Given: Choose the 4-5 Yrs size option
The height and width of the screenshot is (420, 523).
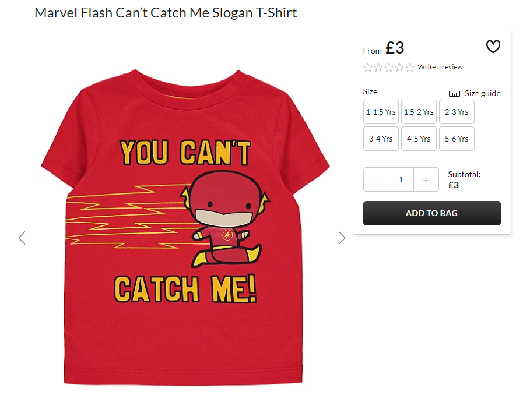Looking at the screenshot, I should tap(419, 139).
